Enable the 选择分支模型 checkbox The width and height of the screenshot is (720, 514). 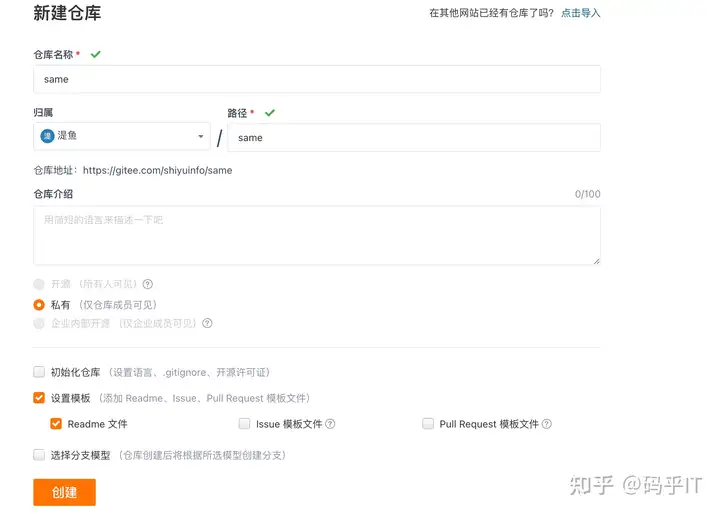click(x=39, y=455)
